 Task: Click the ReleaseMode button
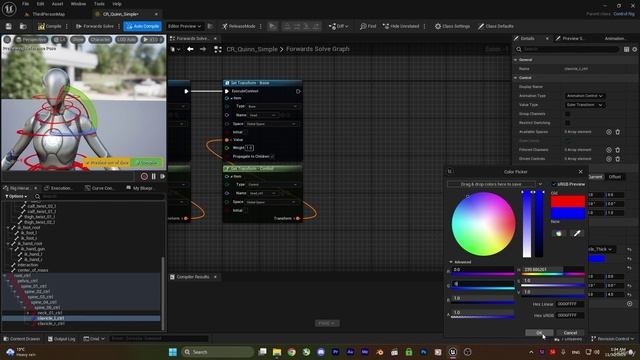click(239, 26)
